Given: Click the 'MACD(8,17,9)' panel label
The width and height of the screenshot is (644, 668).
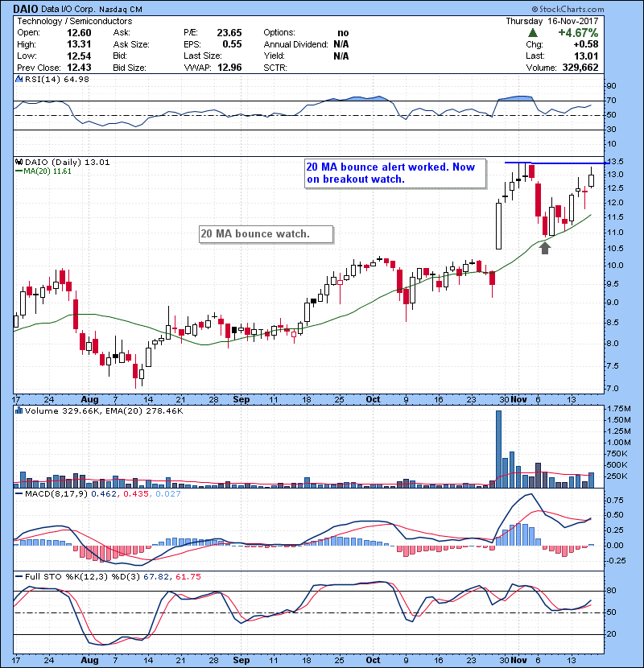Looking at the screenshot, I should (56, 494).
